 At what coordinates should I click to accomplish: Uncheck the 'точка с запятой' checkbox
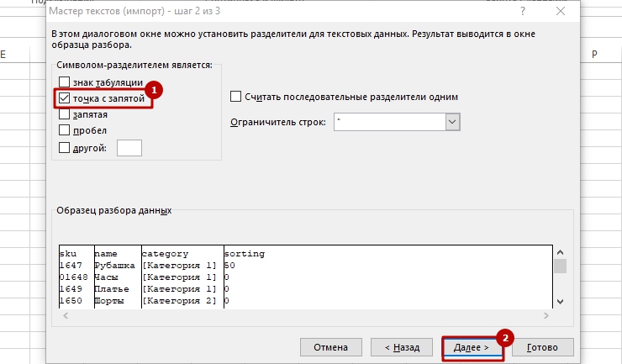65,98
